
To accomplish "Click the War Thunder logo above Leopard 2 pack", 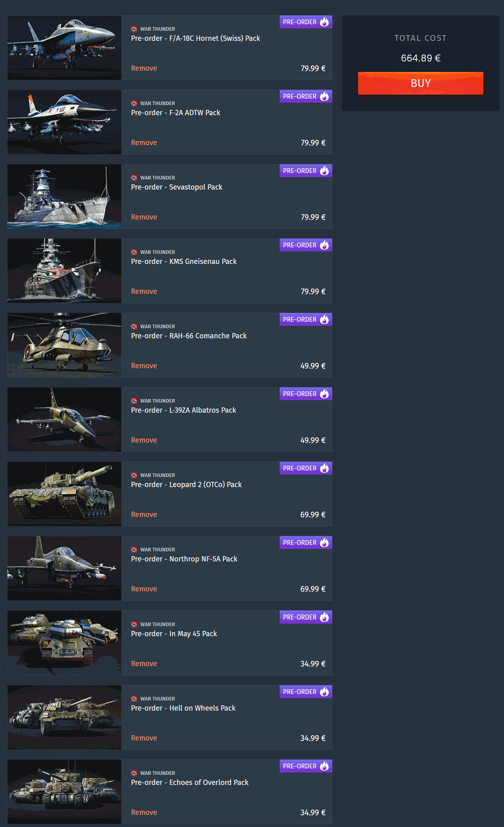I will 134,475.
